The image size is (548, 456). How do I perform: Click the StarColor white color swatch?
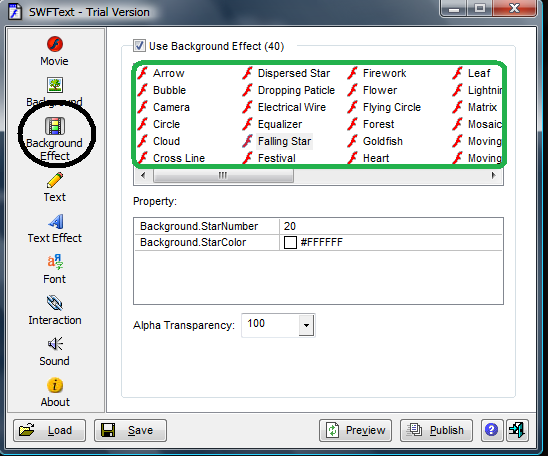(x=290, y=242)
